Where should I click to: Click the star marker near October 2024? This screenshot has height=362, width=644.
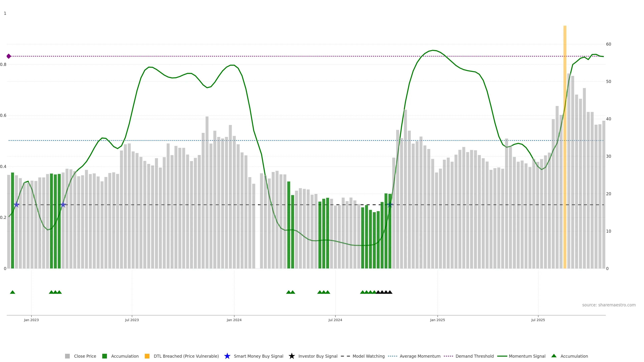(390, 205)
